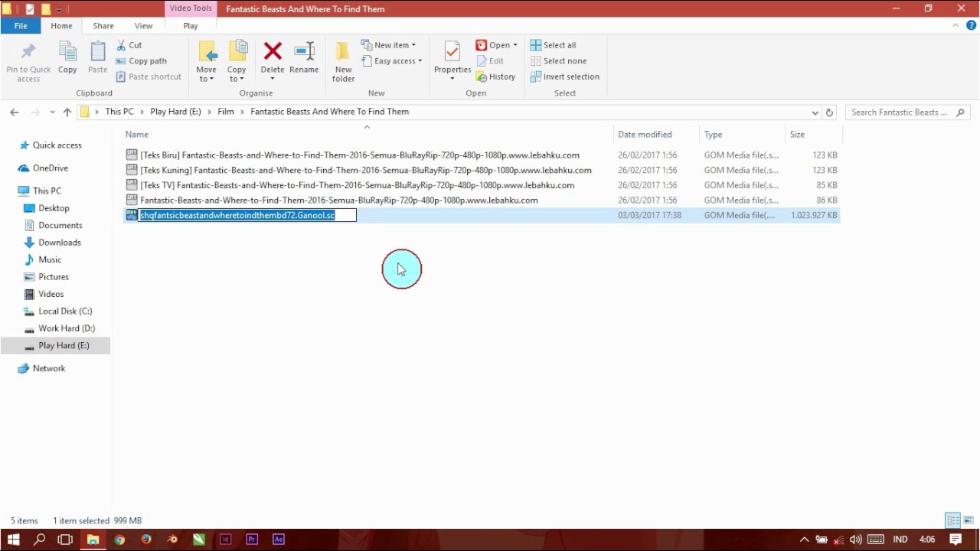Open the Easy access dropdown

point(392,61)
